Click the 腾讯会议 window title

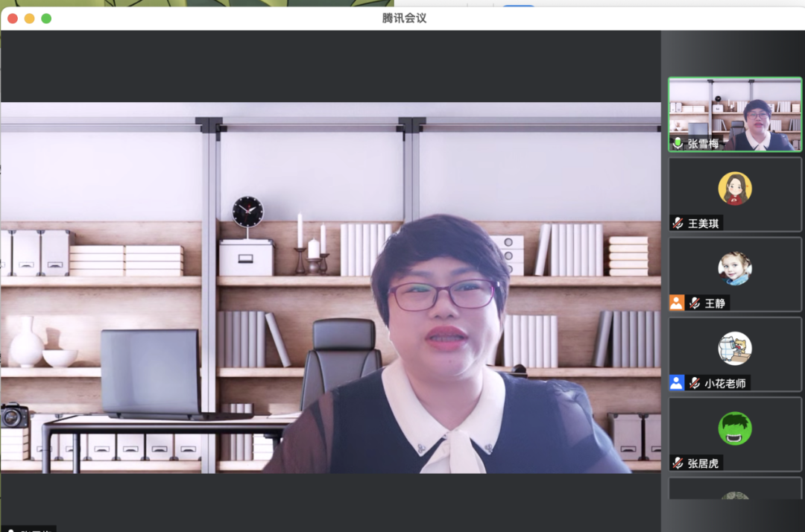click(x=405, y=18)
